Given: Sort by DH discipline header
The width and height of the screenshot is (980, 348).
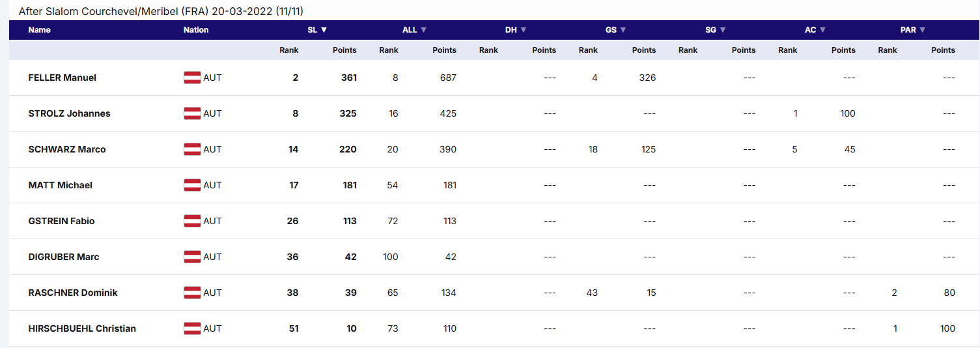Looking at the screenshot, I should [516, 30].
